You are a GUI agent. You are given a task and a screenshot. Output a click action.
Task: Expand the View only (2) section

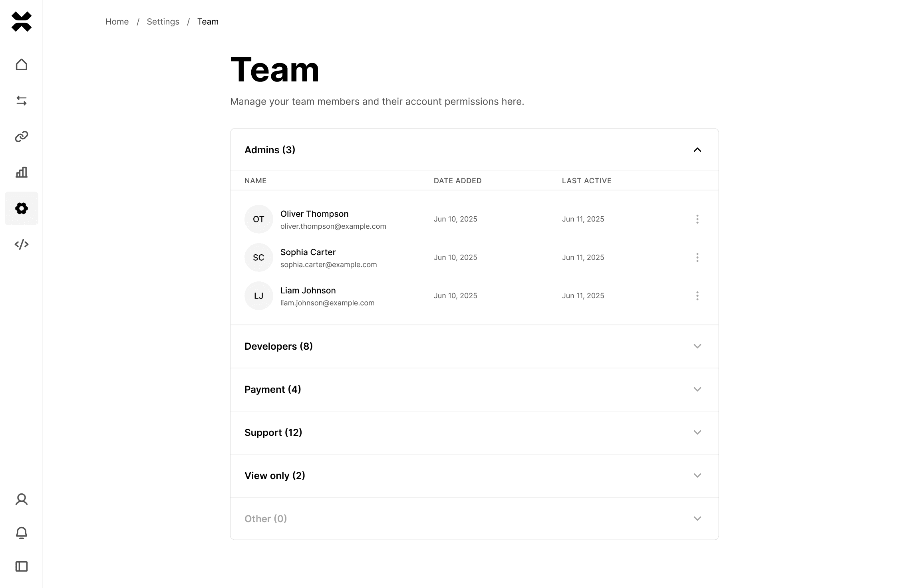[474, 476]
